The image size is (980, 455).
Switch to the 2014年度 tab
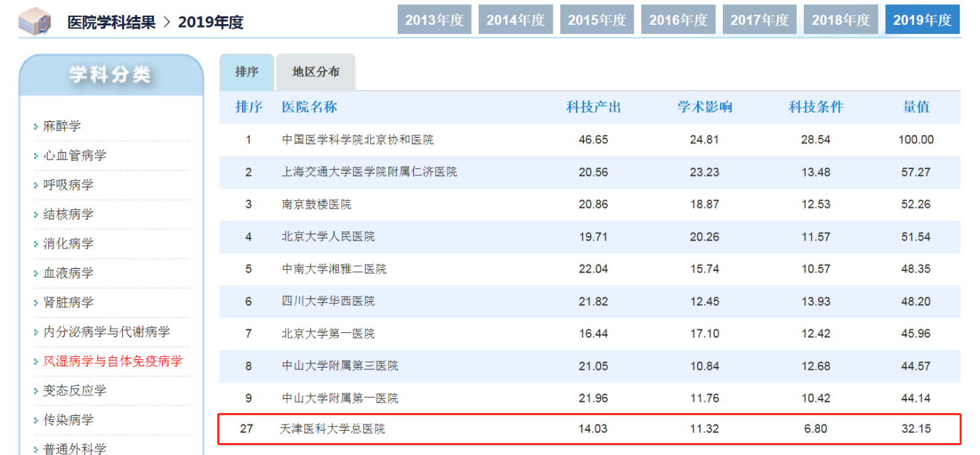click(x=516, y=20)
